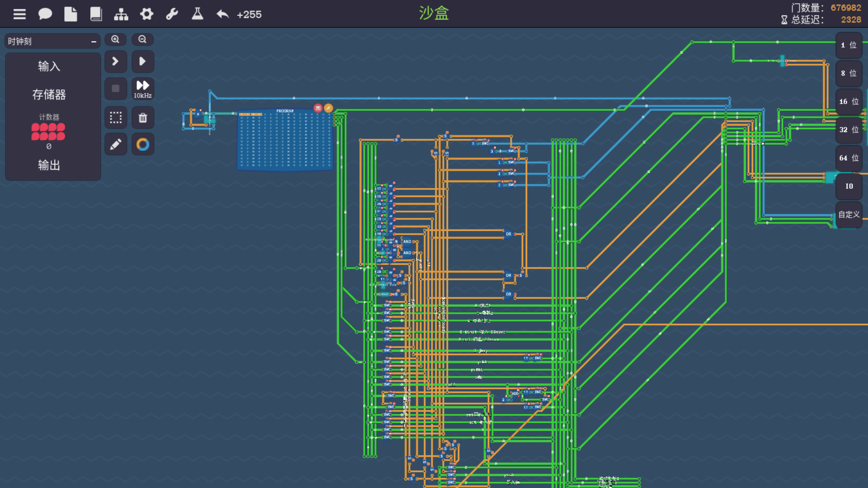Open the 8 位 component tab
868x488 pixels.
pos(849,73)
